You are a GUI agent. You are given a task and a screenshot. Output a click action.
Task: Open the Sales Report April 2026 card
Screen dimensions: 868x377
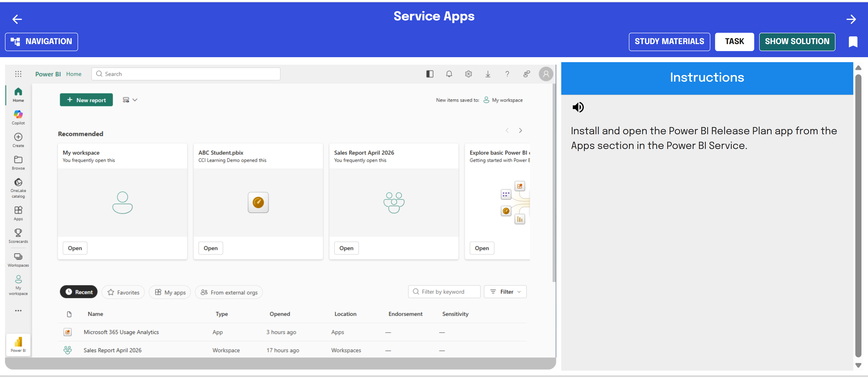[346, 248]
